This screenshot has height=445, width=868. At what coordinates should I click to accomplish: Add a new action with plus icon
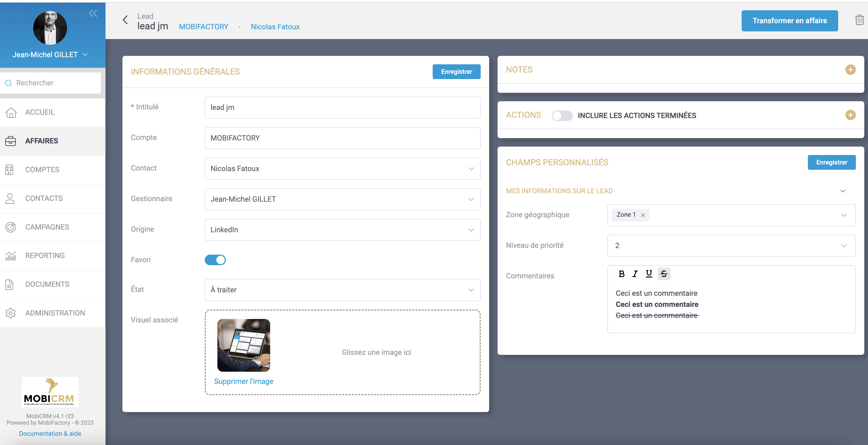point(850,115)
